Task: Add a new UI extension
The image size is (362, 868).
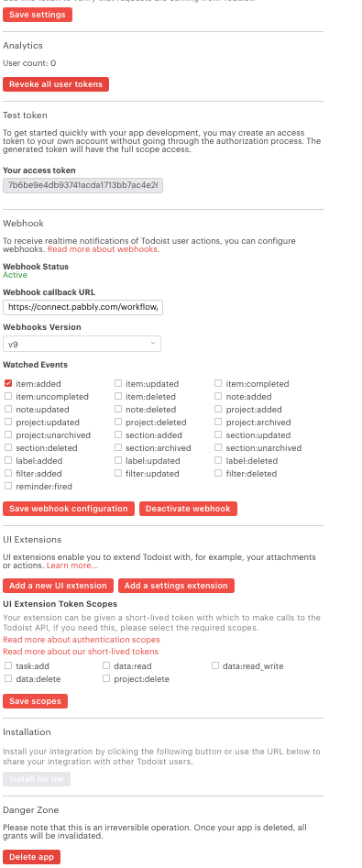Action: (x=58, y=586)
